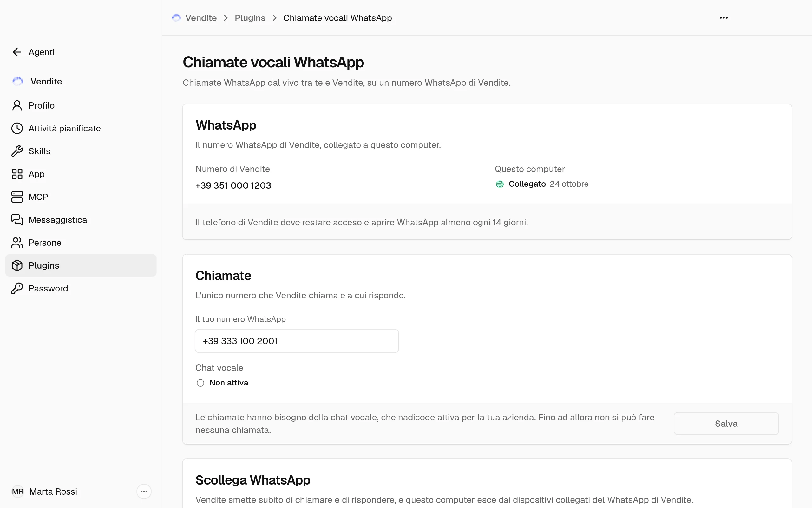This screenshot has width=812, height=508.
Task: Click the Non attiva chat vocale status
Action: [222, 383]
